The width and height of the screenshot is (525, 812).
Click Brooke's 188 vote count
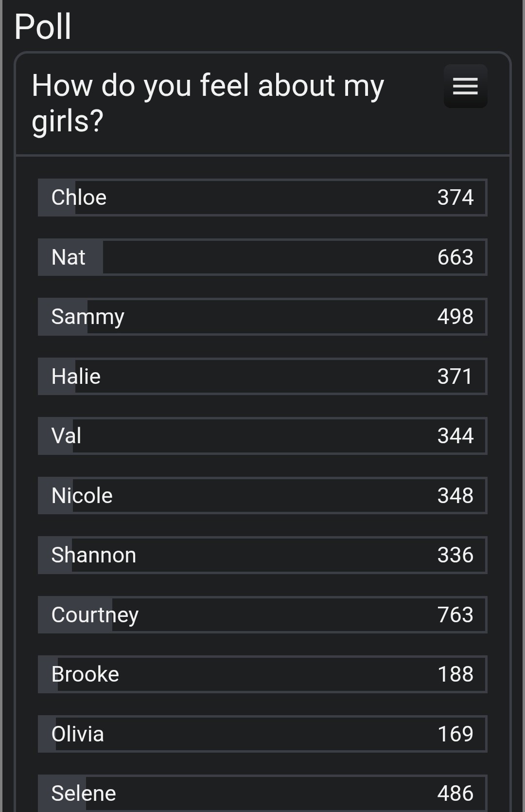tap(455, 674)
